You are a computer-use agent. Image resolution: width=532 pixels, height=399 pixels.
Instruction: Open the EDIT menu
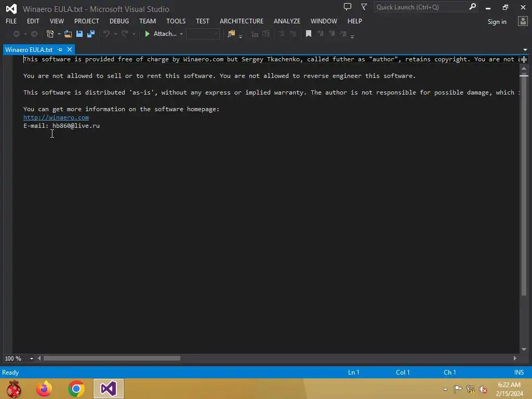33,21
